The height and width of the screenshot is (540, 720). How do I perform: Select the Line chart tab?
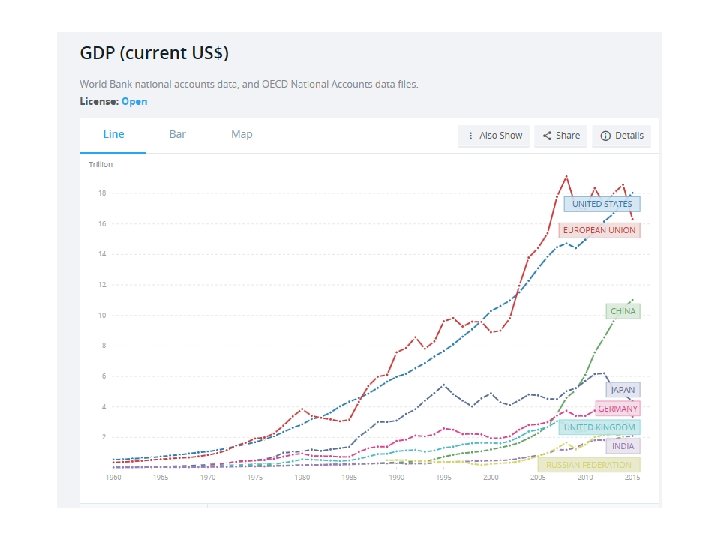click(113, 134)
